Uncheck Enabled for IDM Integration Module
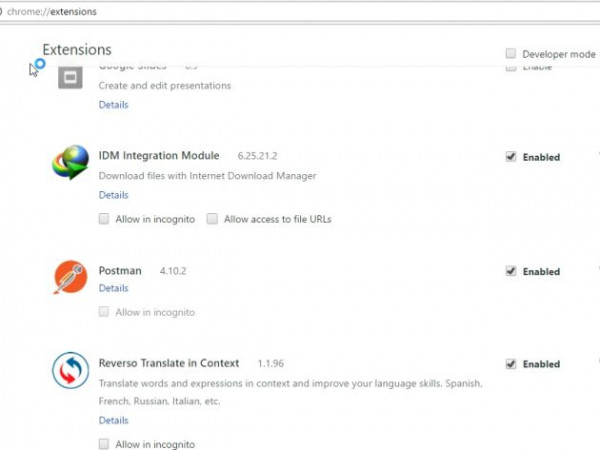The image size is (600, 450). [x=510, y=157]
